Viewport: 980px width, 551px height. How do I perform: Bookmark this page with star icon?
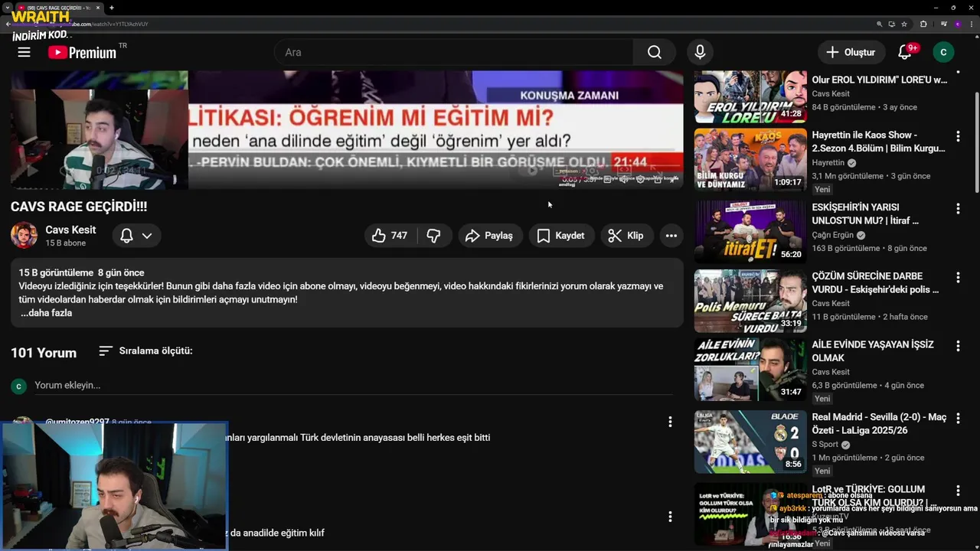[904, 24]
